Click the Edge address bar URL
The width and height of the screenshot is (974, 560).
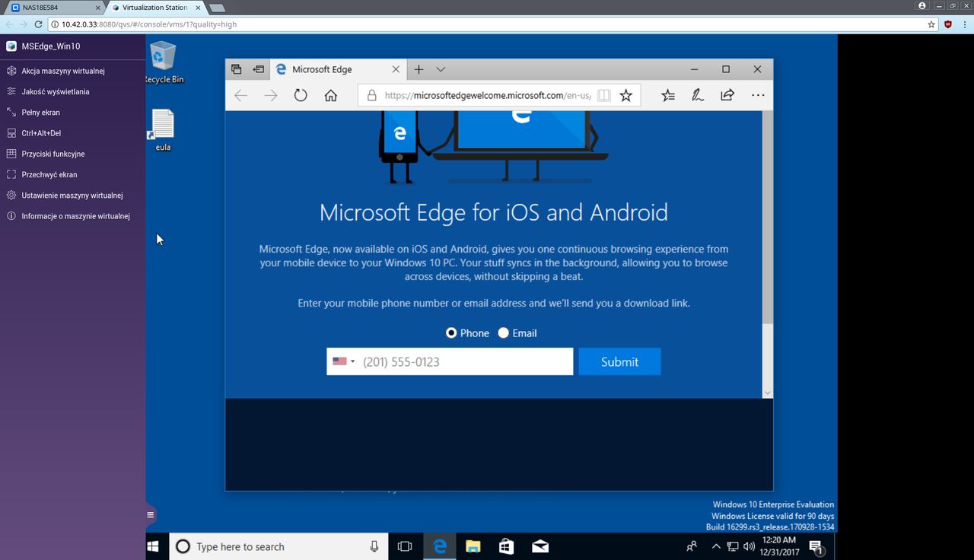click(488, 96)
